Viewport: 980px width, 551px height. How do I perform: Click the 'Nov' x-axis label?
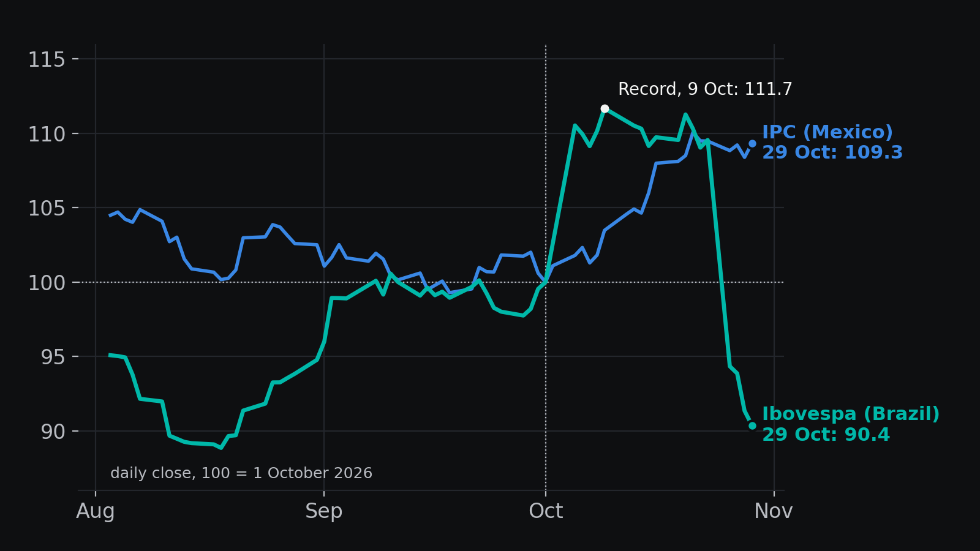coord(774,511)
